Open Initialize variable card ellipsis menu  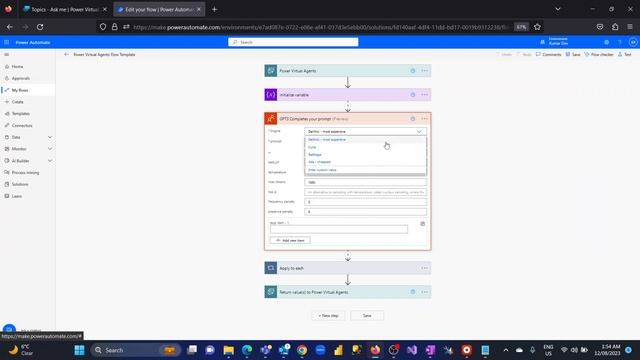(424, 95)
